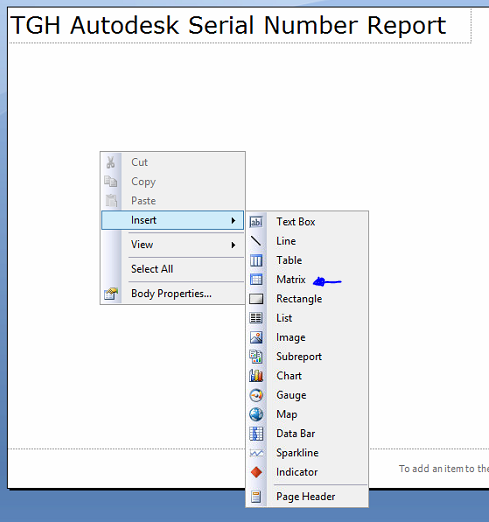Click the TGH Autodesk Serial Number Report title
Viewport: 489px width, 522px height.
(x=228, y=25)
